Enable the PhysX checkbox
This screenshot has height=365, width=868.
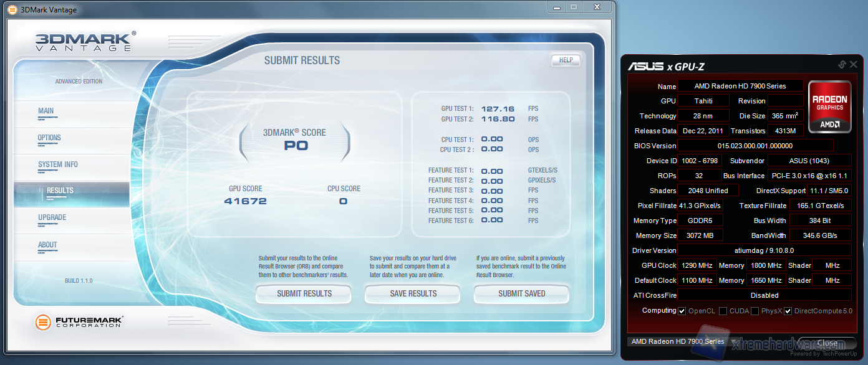pos(755,311)
